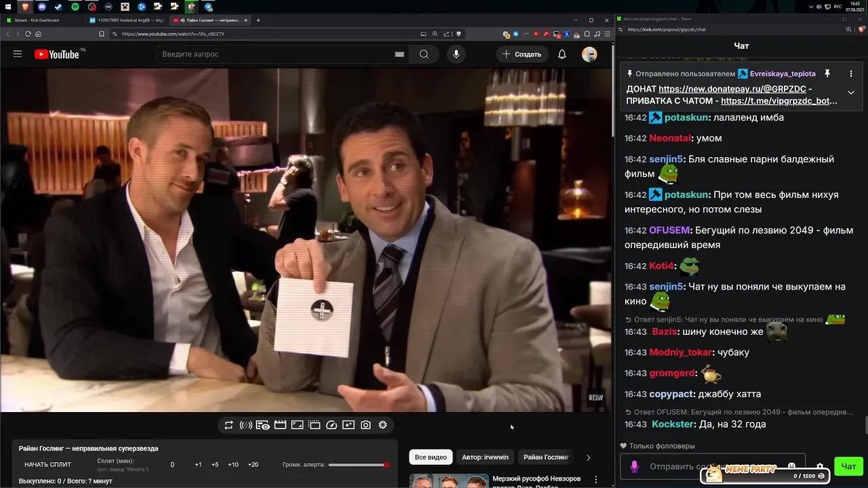868x488 pixels.
Task: Reload the YouTube page
Action: 28,34
